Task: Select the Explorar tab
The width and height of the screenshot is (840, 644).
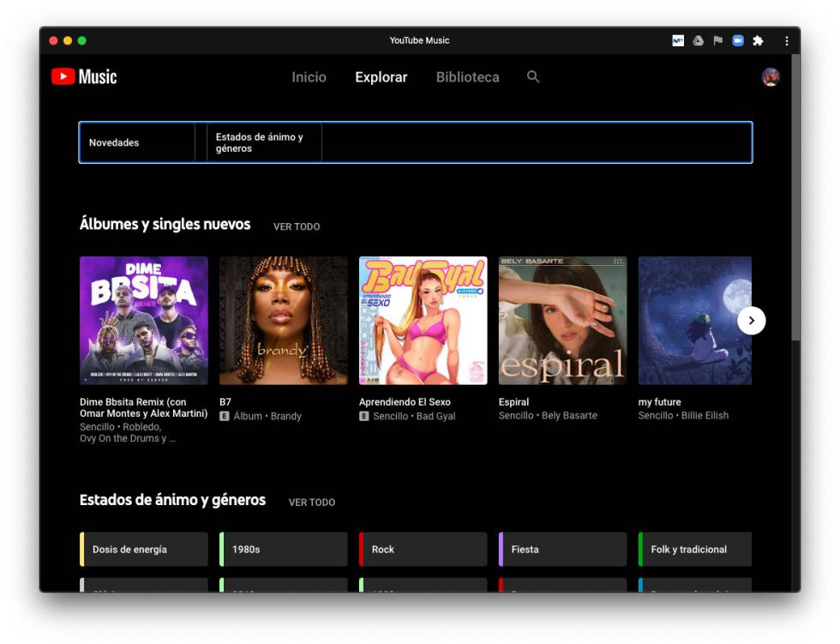Action: (x=381, y=77)
